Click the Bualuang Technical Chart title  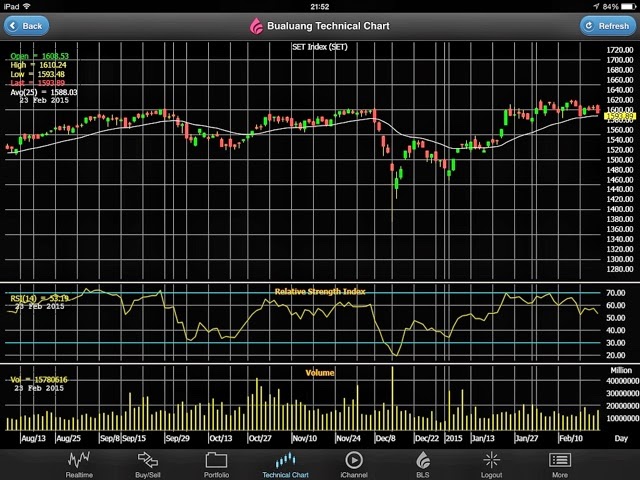[x=328, y=26]
